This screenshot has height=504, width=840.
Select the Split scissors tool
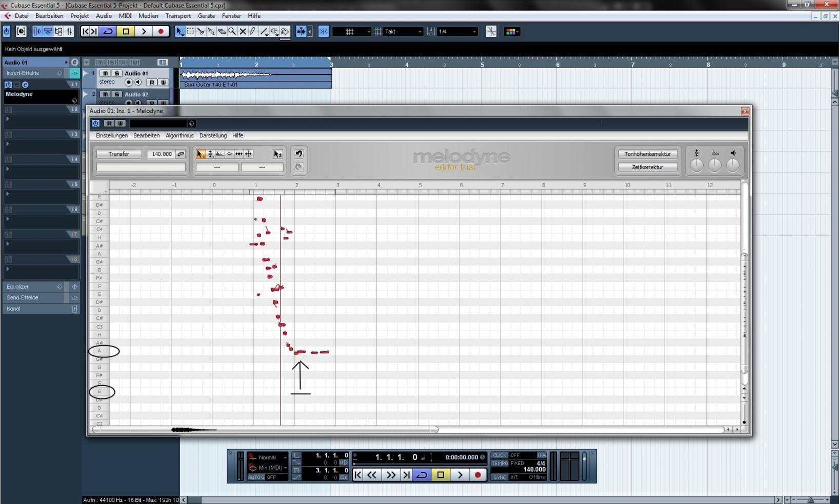click(201, 31)
